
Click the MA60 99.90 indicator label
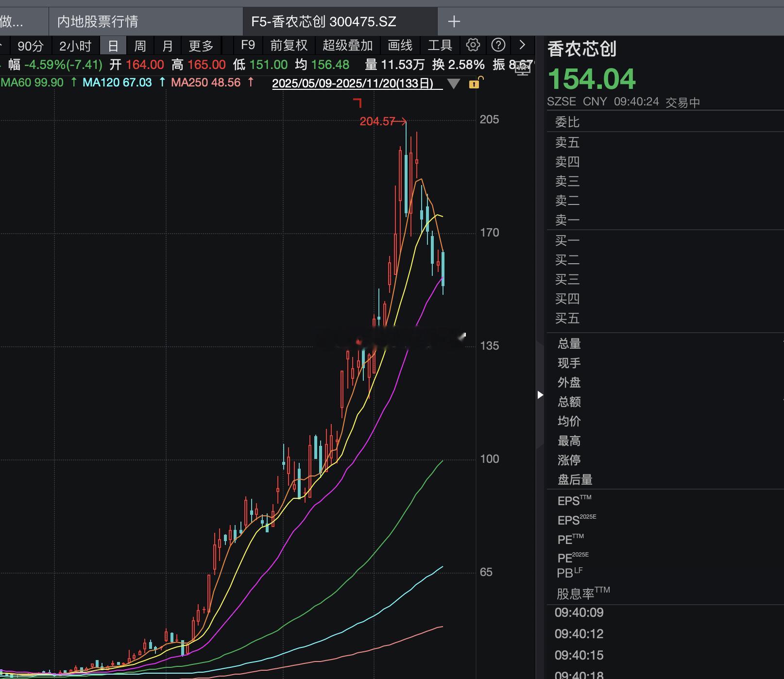click(32, 83)
